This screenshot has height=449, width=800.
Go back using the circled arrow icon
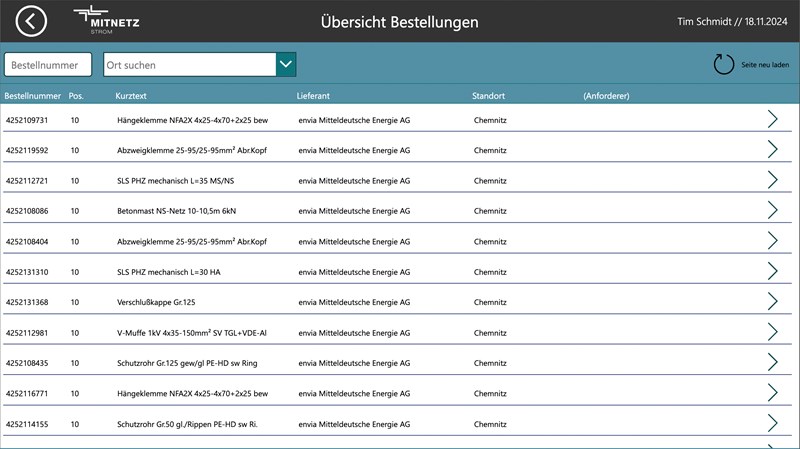click(31, 21)
